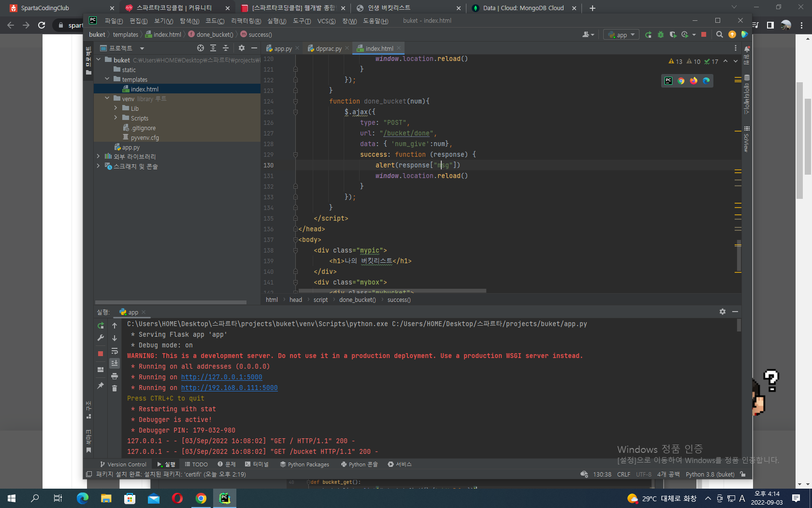812x508 pixels.
Task: Toggle the read-only lock in status bar
Action: [x=743, y=474]
